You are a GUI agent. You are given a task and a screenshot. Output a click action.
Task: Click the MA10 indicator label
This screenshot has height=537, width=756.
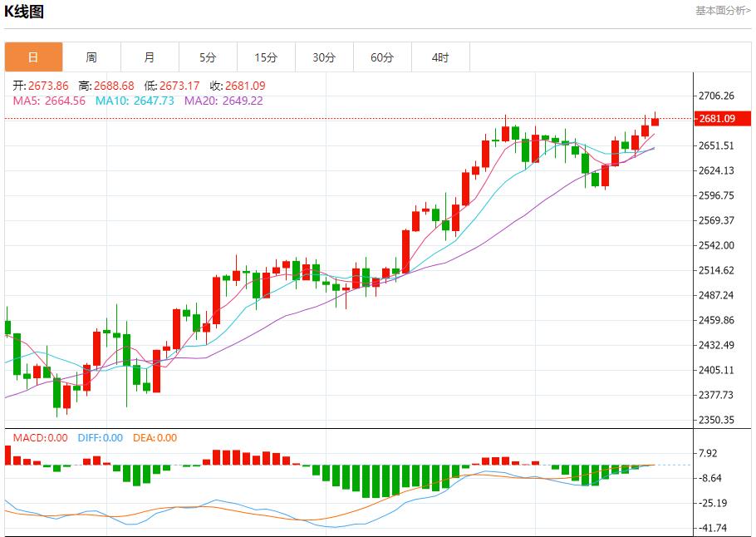(135, 101)
